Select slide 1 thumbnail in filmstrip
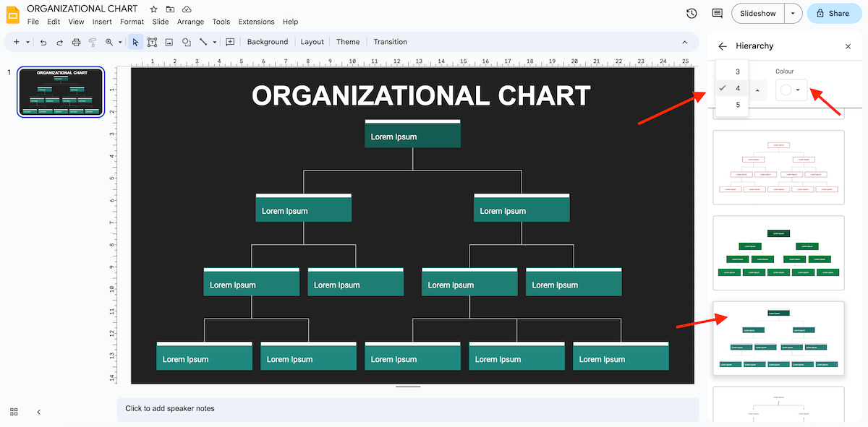The height and width of the screenshot is (427, 868). (x=61, y=91)
